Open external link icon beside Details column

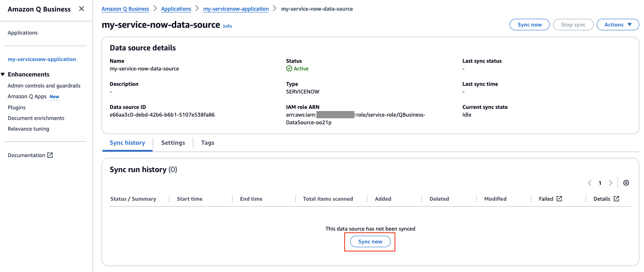(x=616, y=199)
